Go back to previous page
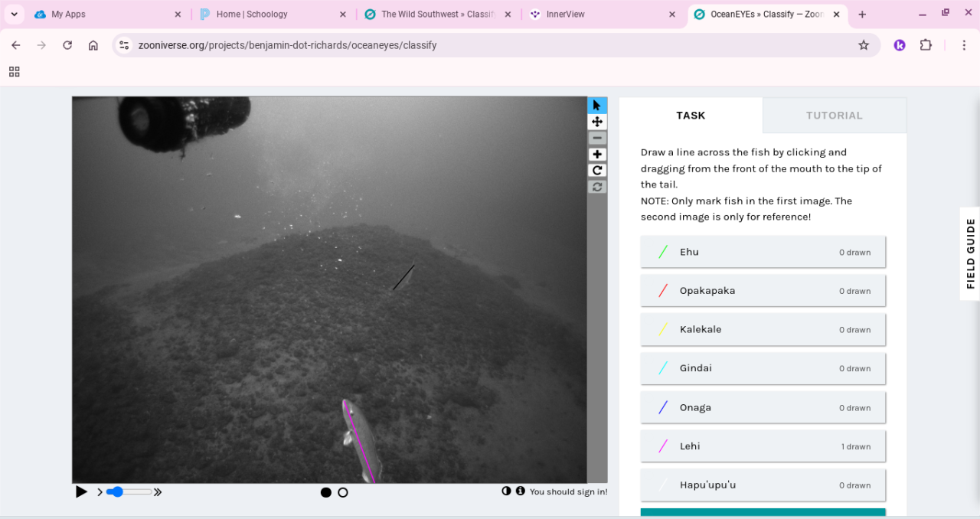 point(16,45)
